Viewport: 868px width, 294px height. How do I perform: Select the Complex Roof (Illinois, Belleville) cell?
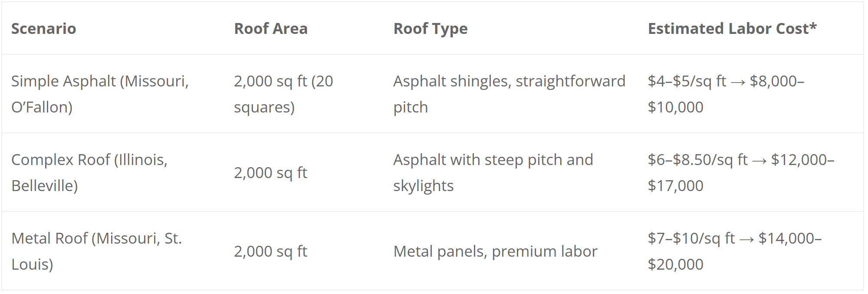[89, 172]
